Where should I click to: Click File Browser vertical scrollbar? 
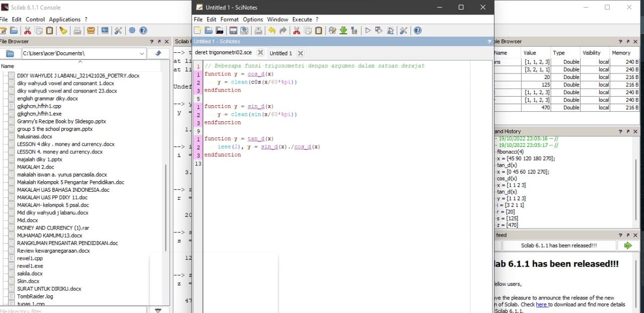point(166,207)
